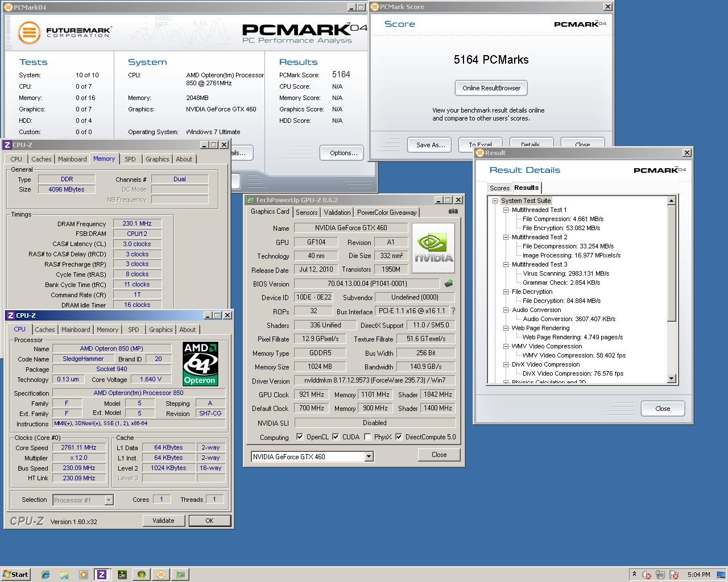Click the muted volume tray icon
This screenshot has height=582, width=728.
pos(646,575)
